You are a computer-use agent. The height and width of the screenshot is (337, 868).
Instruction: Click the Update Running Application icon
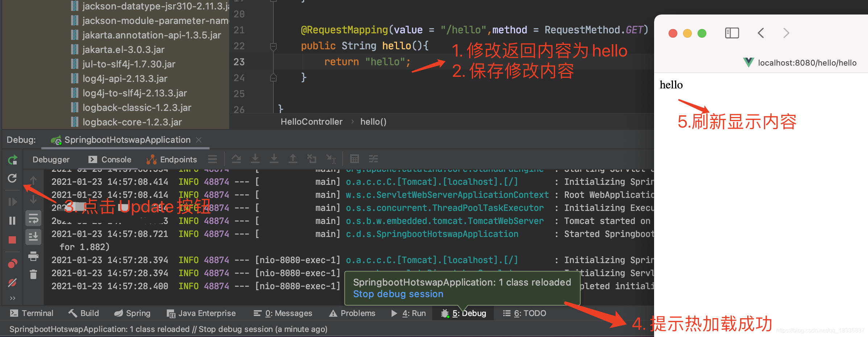[12, 178]
